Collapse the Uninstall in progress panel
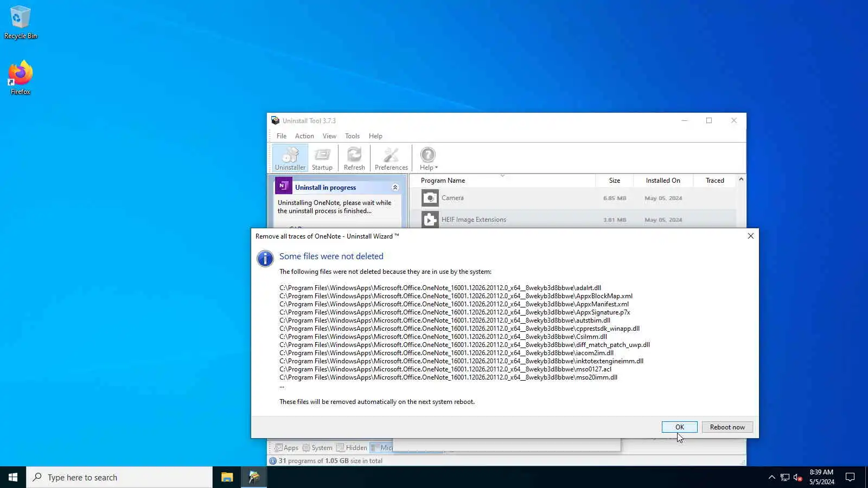 pos(395,188)
